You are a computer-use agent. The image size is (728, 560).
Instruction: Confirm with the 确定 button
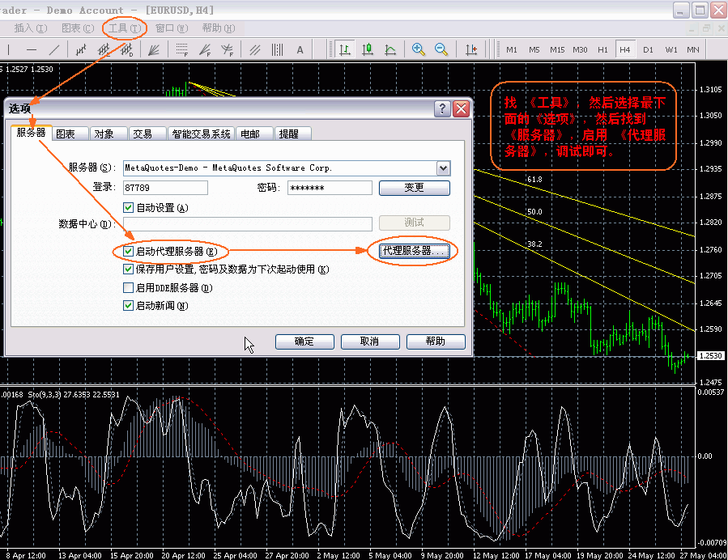point(304,342)
